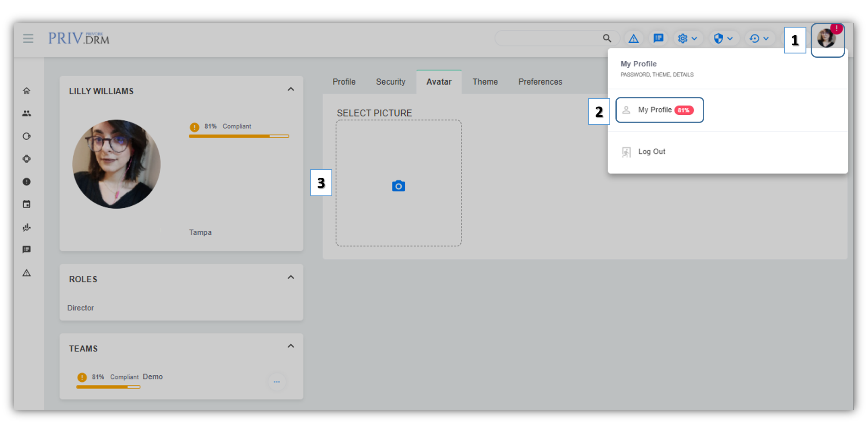868x424 pixels.
Task: Open the hamburger navigation menu
Action: [28, 38]
